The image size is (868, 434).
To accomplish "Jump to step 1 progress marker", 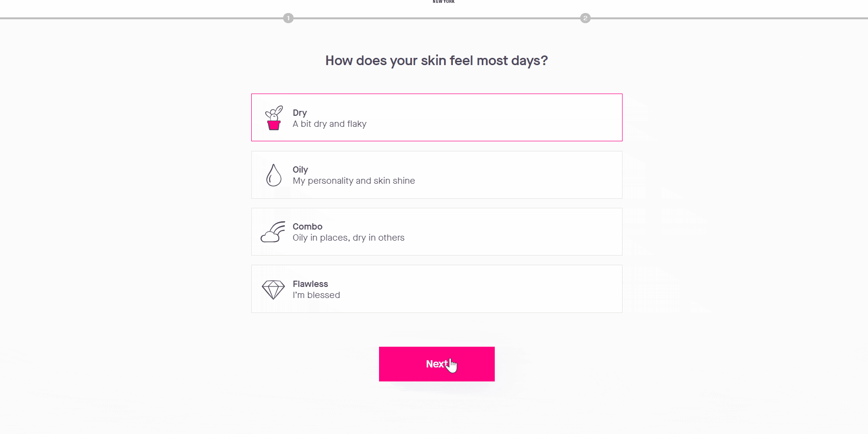I will click(x=288, y=18).
